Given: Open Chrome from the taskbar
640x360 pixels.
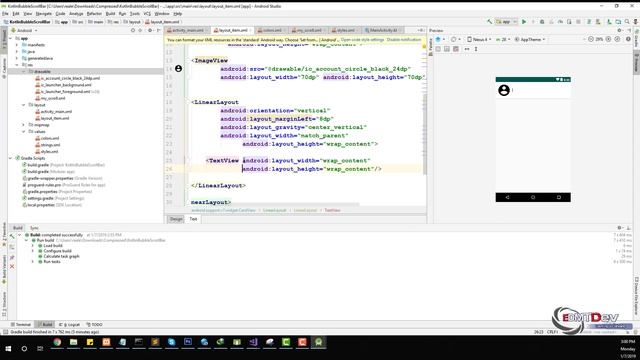Looking at the screenshot, I should tap(57, 342).
